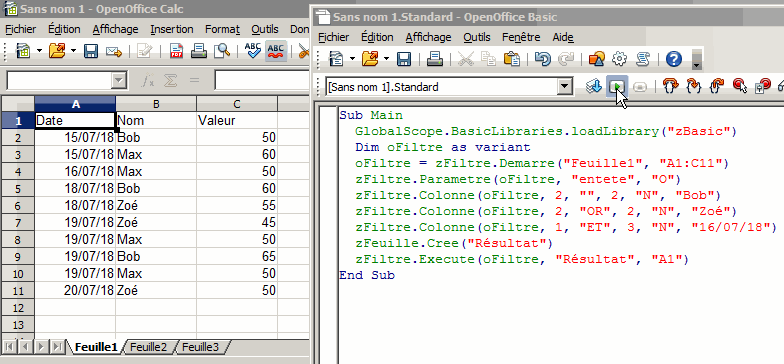Click the Step Out icon in Basic toolbar
Viewport: 784px width, 364px height.
716,86
